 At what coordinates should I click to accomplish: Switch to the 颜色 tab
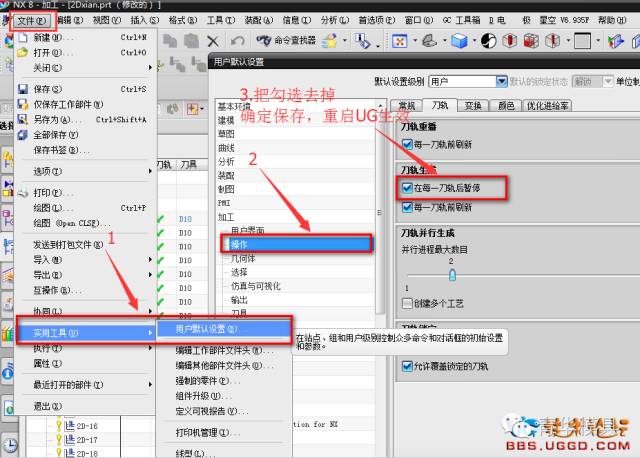[x=506, y=106]
